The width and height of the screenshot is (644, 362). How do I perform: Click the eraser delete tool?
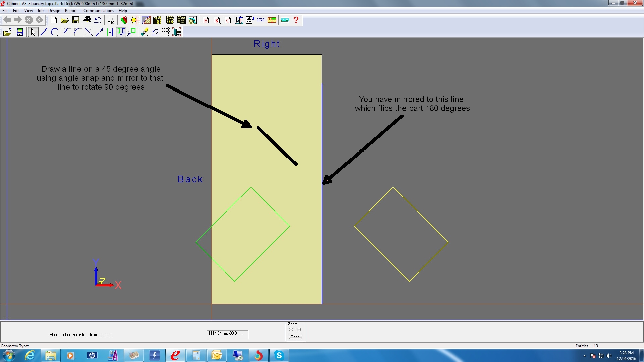[145, 32]
